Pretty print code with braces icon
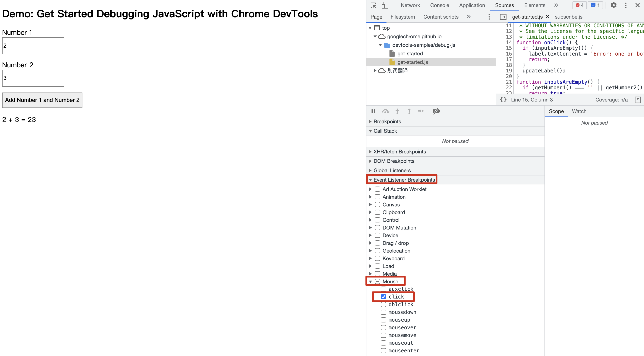This screenshot has width=644, height=356. (x=503, y=100)
